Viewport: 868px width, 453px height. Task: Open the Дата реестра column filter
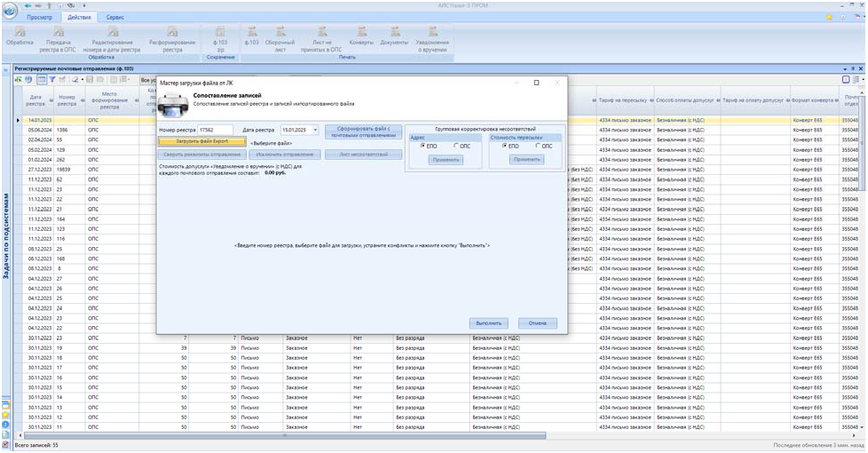click(x=51, y=100)
